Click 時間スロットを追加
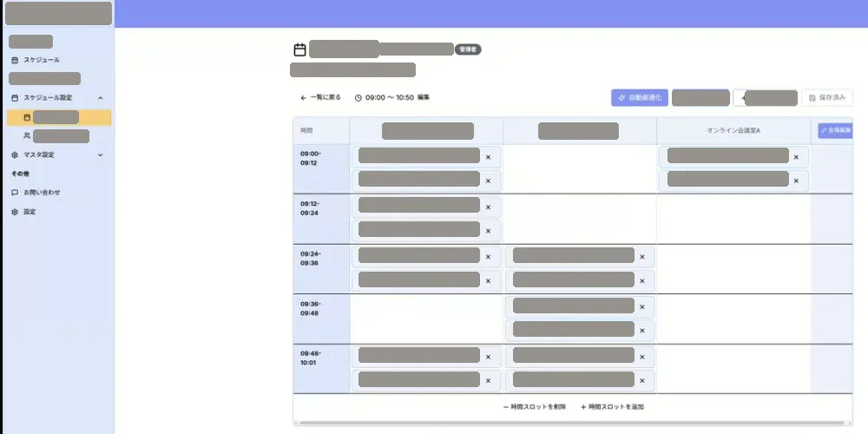This screenshot has width=868, height=434. [x=612, y=407]
